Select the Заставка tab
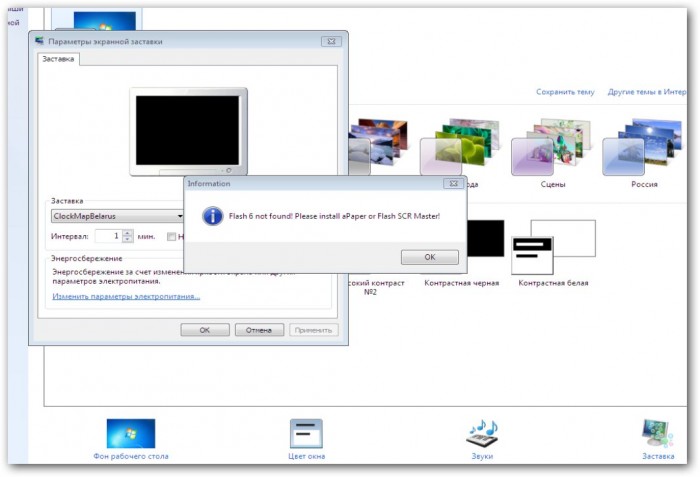This screenshot has height=477, width=700. pyautogui.click(x=57, y=59)
